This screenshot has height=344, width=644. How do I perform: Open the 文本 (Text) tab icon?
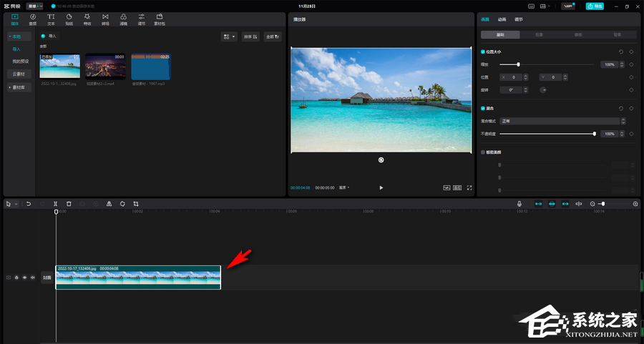[51, 19]
